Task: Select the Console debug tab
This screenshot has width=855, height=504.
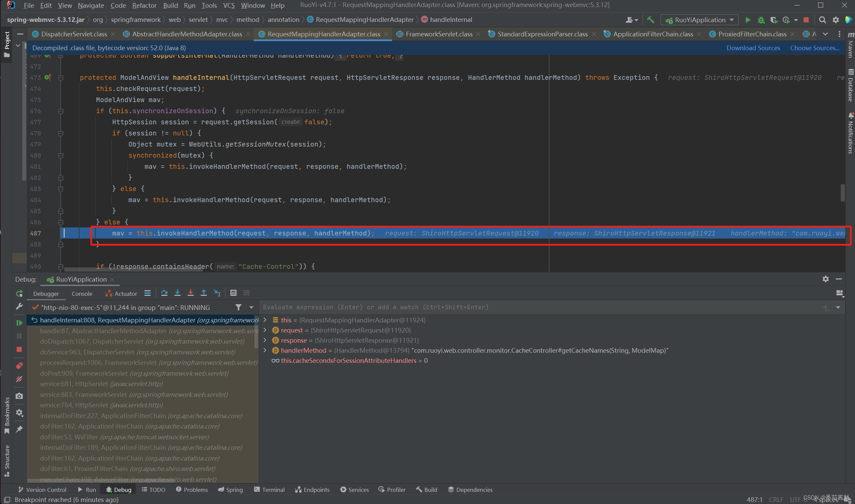Action: point(82,294)
